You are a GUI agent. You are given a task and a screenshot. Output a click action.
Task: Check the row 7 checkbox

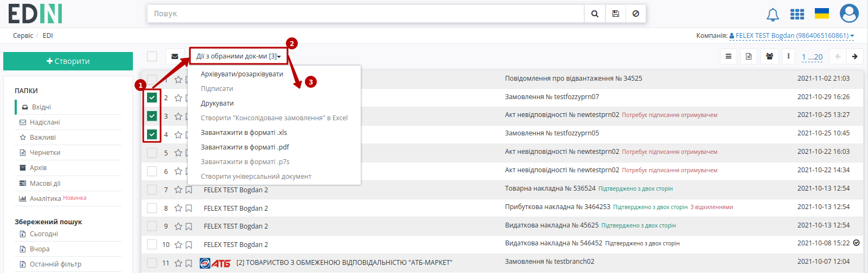click(x=152, y=190)
